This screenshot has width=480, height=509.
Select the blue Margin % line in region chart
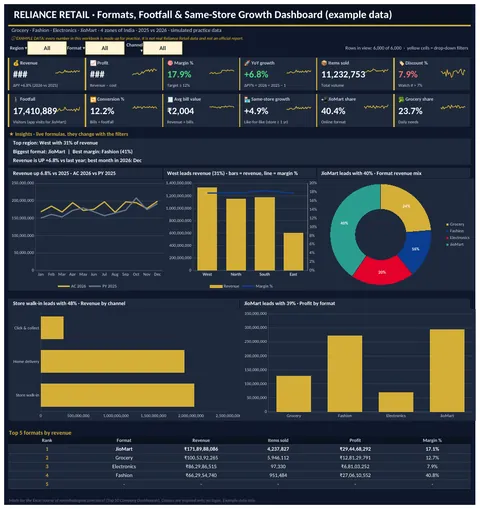point(251,192)
